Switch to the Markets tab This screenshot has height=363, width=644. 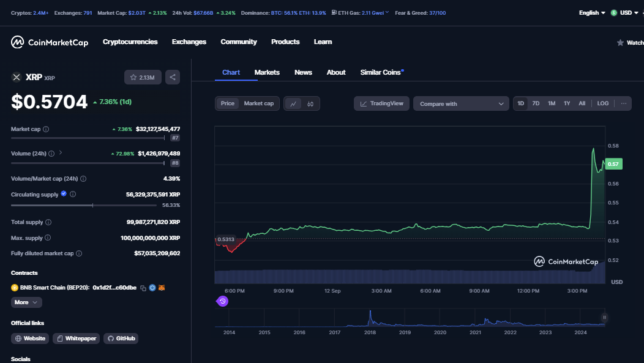click(267, 72)
